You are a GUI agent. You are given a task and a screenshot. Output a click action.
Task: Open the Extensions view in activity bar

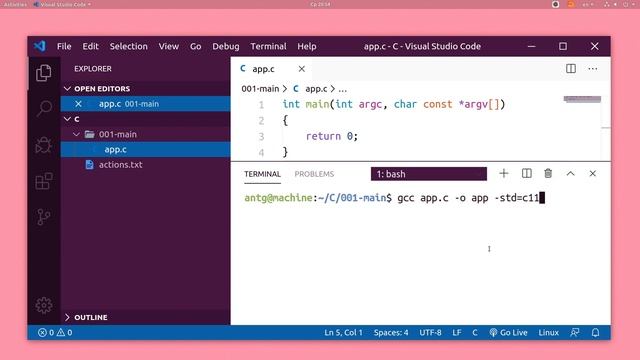(x=44, y=181)
